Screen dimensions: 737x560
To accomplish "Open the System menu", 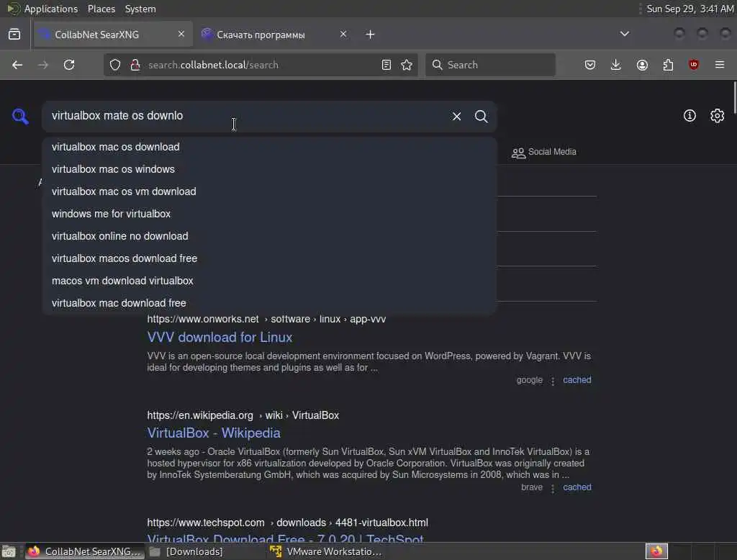I will coord(140,9).
